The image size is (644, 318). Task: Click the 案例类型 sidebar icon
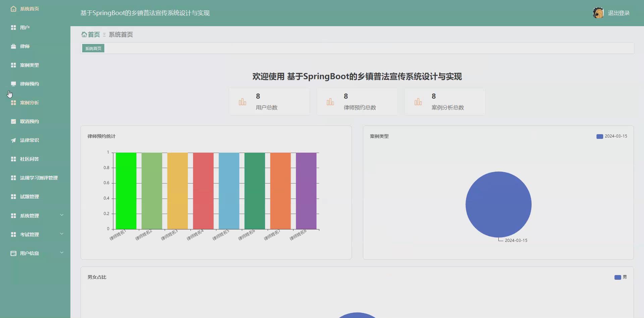[x=13, y=65]
